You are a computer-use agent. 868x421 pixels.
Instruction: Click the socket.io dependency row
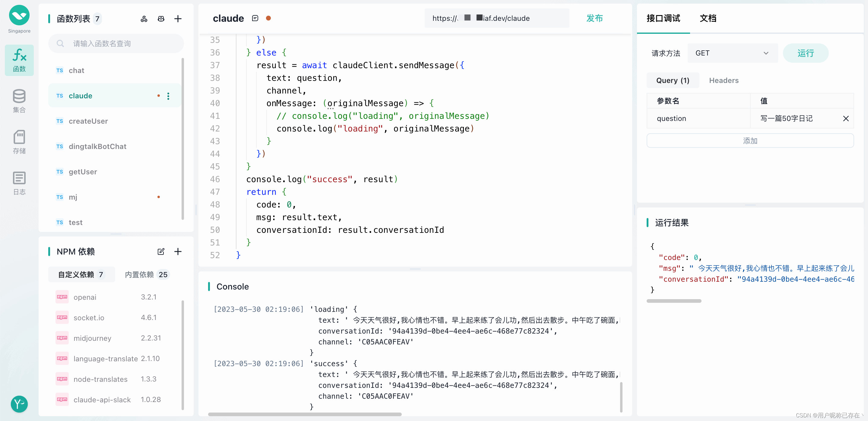[x=115, y=317]
